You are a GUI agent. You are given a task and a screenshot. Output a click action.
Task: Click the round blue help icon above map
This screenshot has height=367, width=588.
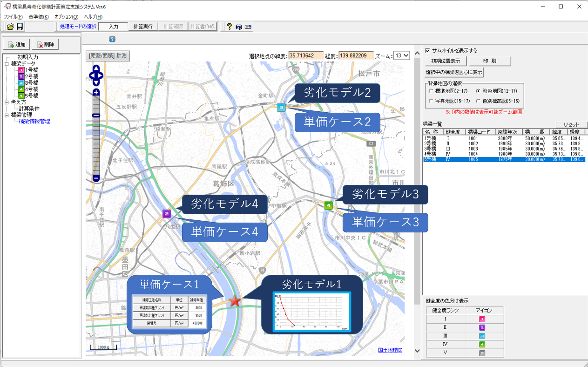112,39
